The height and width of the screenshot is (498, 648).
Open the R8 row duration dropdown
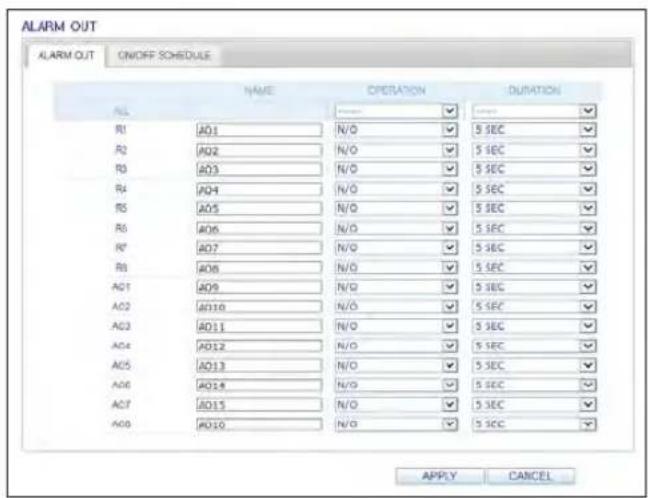(x=534, y=268)
